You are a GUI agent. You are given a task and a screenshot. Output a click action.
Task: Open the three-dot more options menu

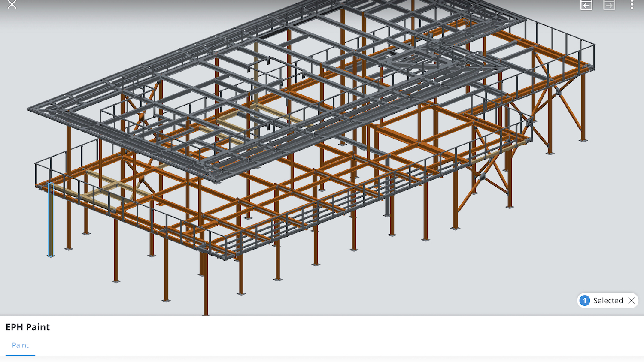tap(632, 5)
